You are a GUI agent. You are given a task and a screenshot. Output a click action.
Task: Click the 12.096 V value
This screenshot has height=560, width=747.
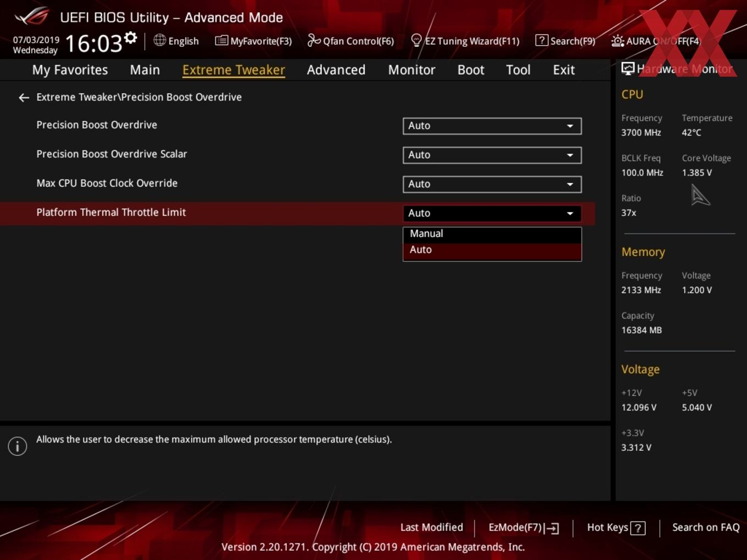point(639,407)
